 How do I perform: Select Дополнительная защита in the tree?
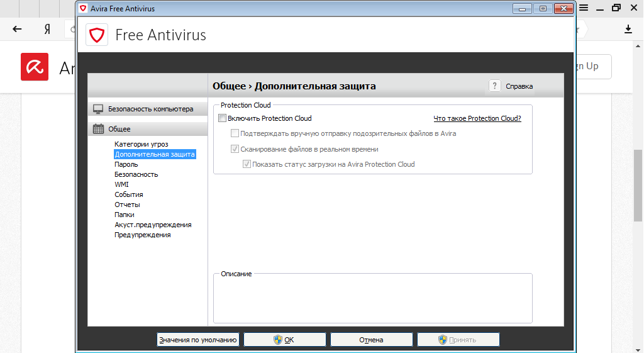155,154
